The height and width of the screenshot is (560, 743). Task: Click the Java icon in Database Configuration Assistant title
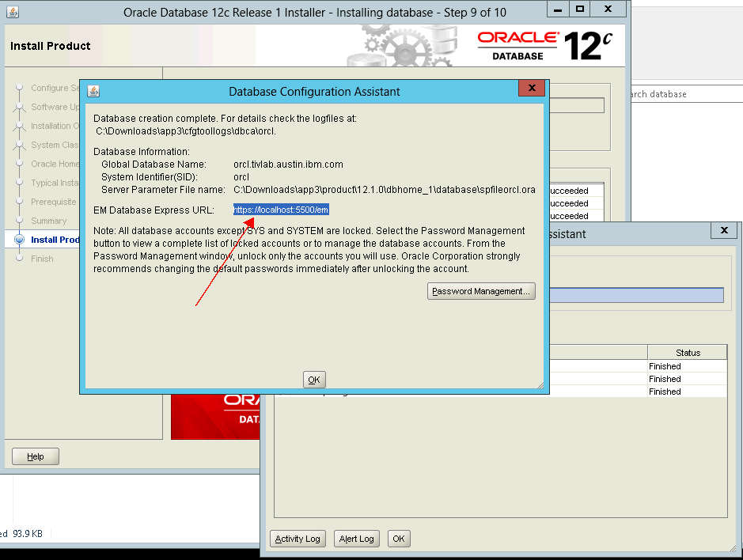tap(93, 91)
